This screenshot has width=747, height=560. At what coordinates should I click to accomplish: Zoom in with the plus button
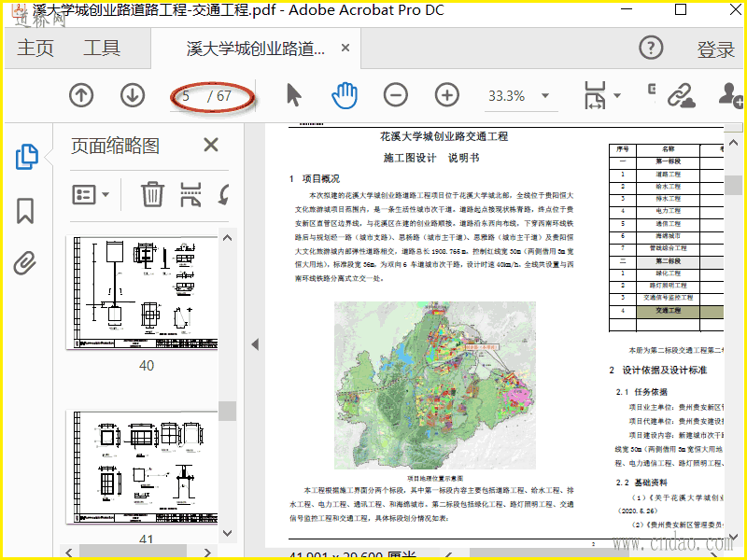(x=447, y=95)
